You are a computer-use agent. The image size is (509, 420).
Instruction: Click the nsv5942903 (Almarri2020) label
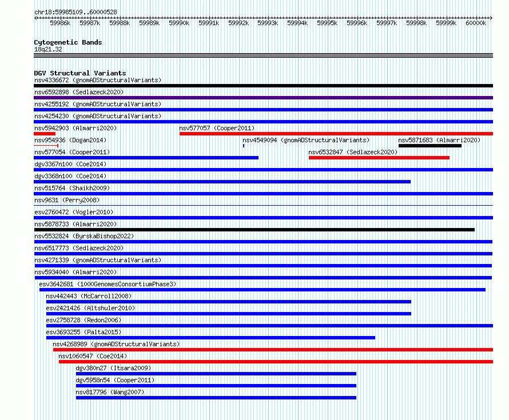(75, 128)
